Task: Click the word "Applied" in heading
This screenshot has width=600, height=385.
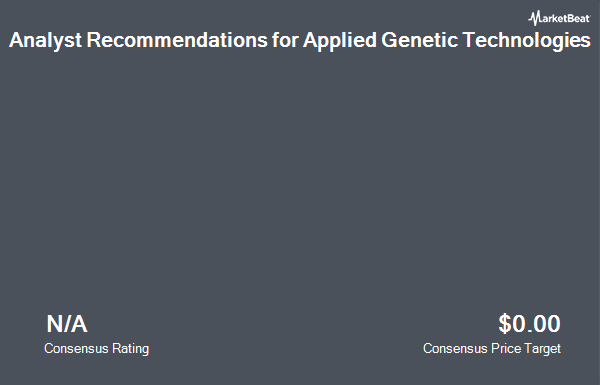Action: pos(340,41)
